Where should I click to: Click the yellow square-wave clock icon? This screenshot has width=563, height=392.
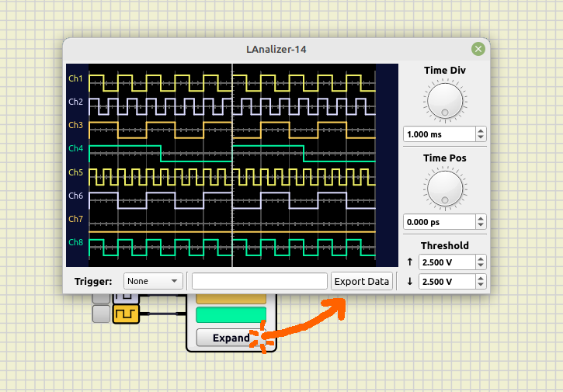coord(126,314)
